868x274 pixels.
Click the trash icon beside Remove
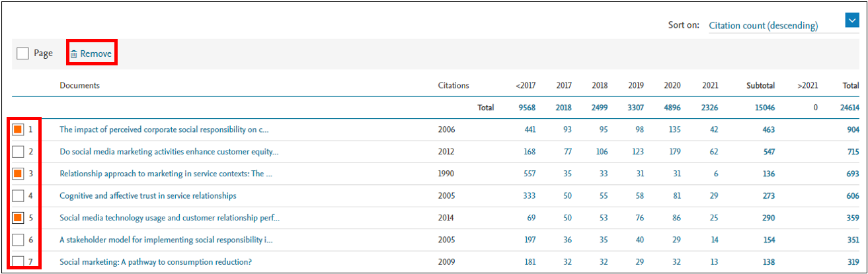point(74,53)
